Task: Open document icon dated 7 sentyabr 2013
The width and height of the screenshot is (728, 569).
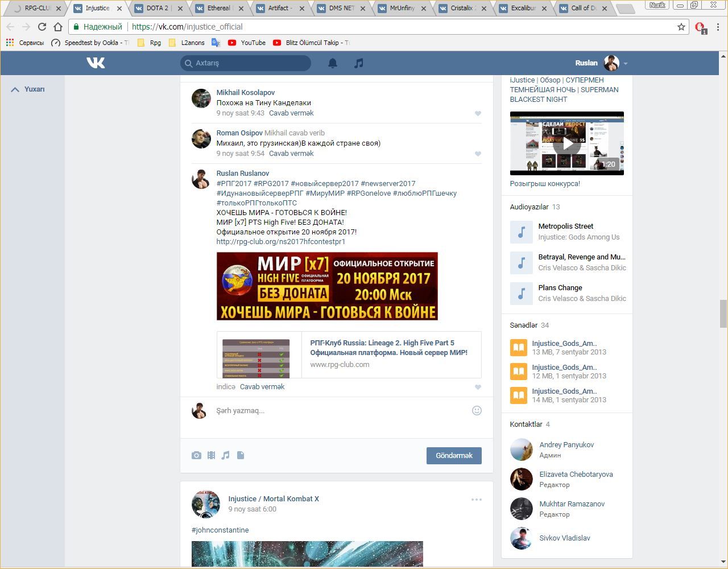Action: tap(518, 348)
